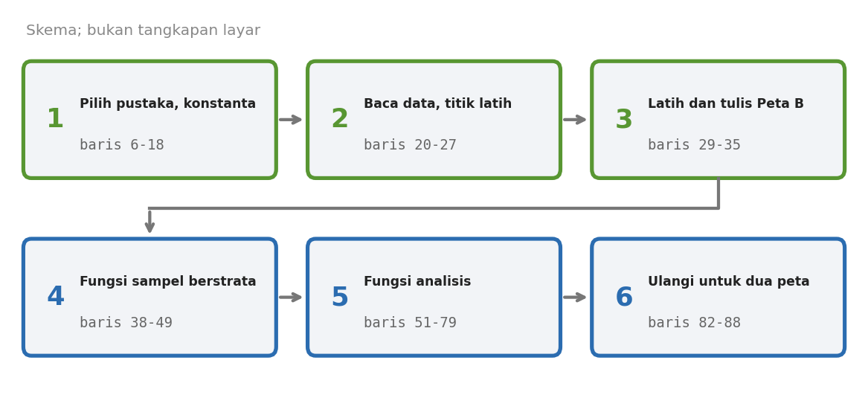The image size is (868, 395).
Task: Click the down arrow pointing to step 4
Action: (x=150, y=222)
